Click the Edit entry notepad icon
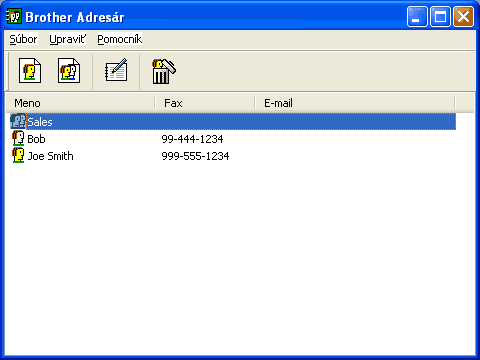 click(116, 70)
